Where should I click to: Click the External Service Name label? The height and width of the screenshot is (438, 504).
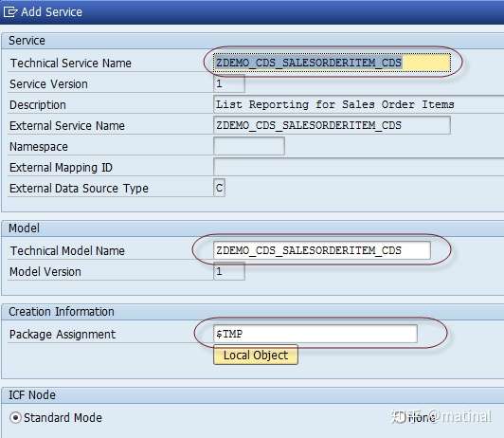[67, 126]
